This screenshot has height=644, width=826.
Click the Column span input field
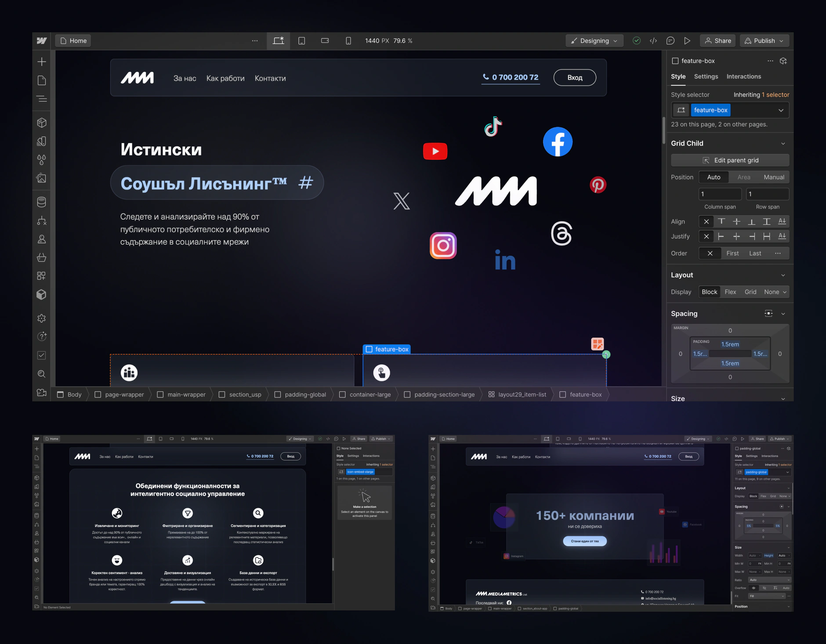point(720,194)
